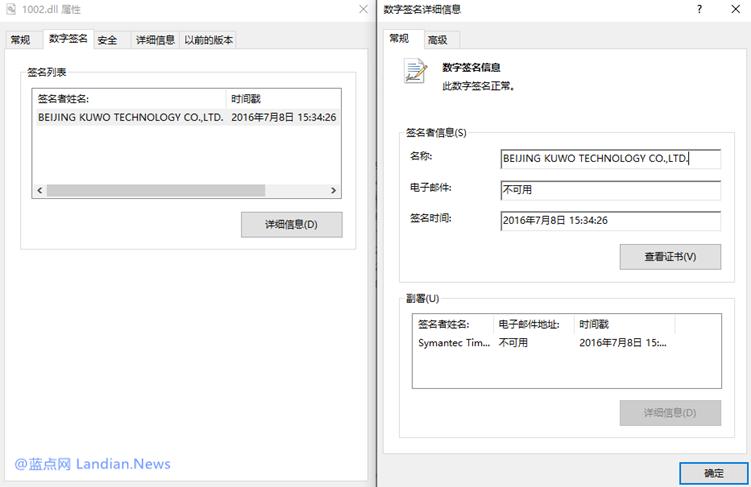This screenshot has width=751, height=487.
Task: Open the 高级 tab
Action: tap(437, 40)
